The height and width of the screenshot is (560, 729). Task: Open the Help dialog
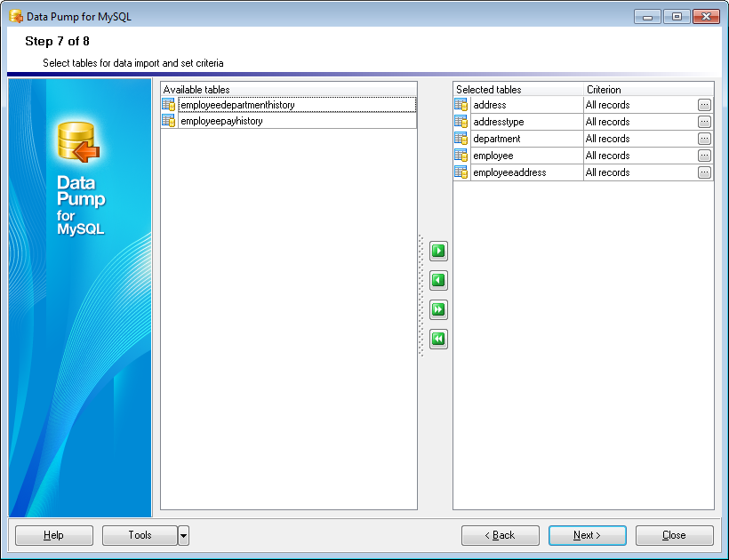point(53,535)
